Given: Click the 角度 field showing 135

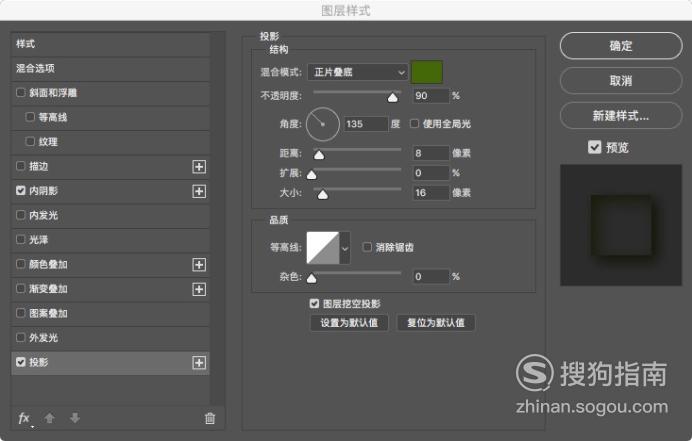Looking at the screenshot, I should click(x=365, y=124).
